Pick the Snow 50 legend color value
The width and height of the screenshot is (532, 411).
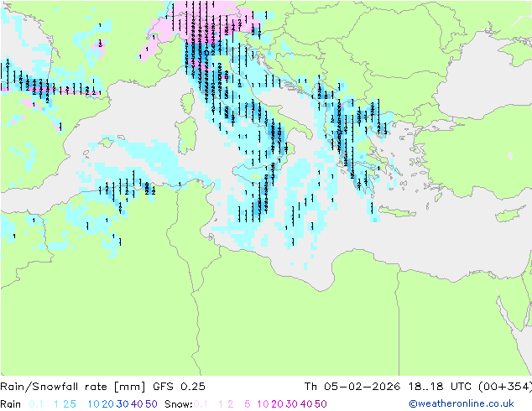coord(321,404)
